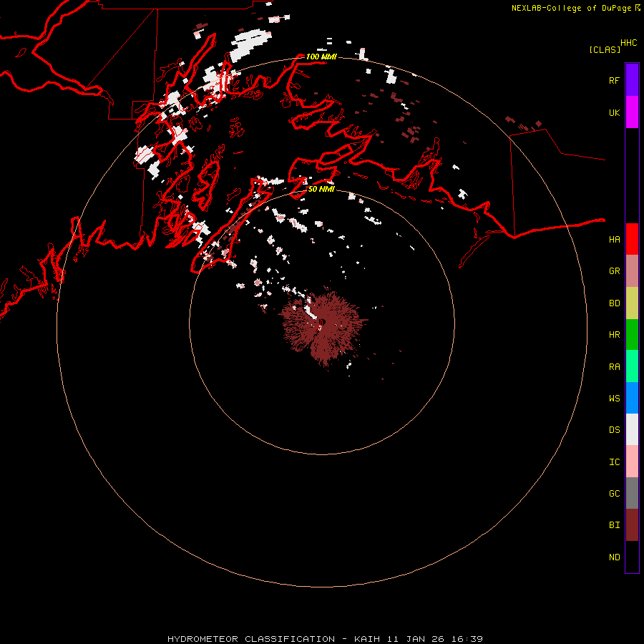The image size is (644, 644).
Task: Select the 'HA' legend label
Action: (614, 239)
